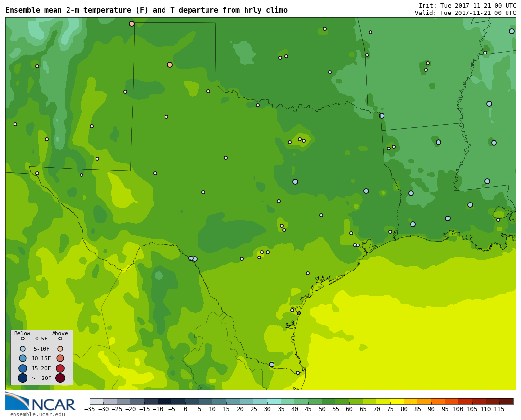Click the 'Above' legend heading

tap(60, 333)
